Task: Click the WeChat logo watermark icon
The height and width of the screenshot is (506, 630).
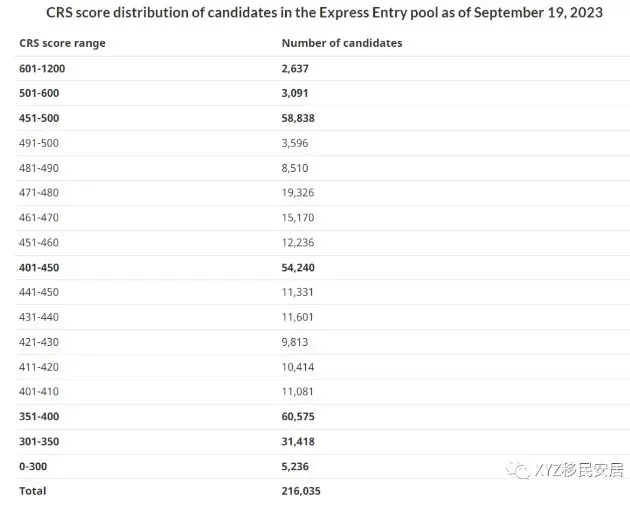Action: pyautogui.click(x=518, y=470)
